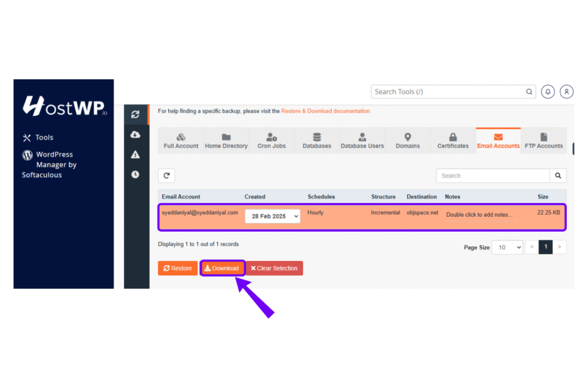Click the red Clear Selection button
Image resolution: width=588 pixels, height=368 pixels.
274,269
